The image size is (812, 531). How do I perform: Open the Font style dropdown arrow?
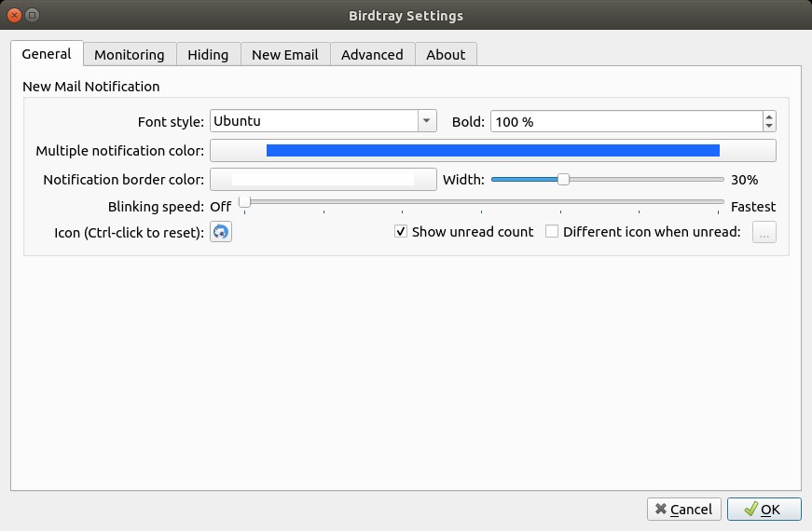pos(427,121)
